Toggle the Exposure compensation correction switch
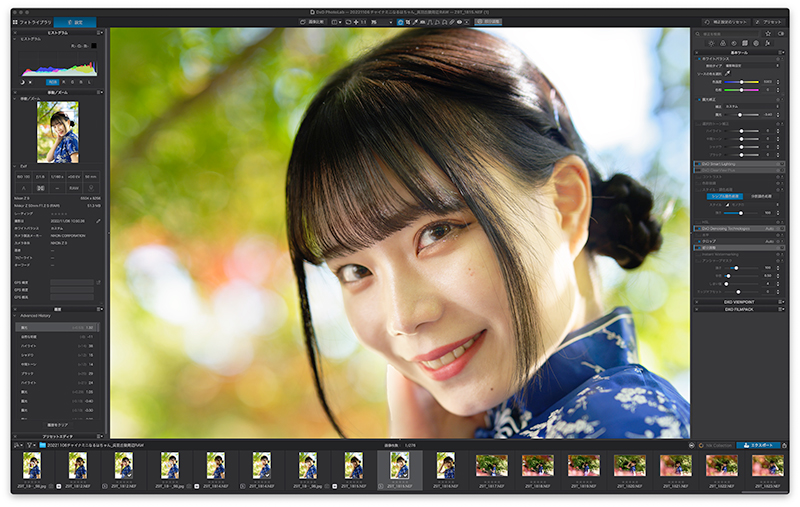 point(698,99)
